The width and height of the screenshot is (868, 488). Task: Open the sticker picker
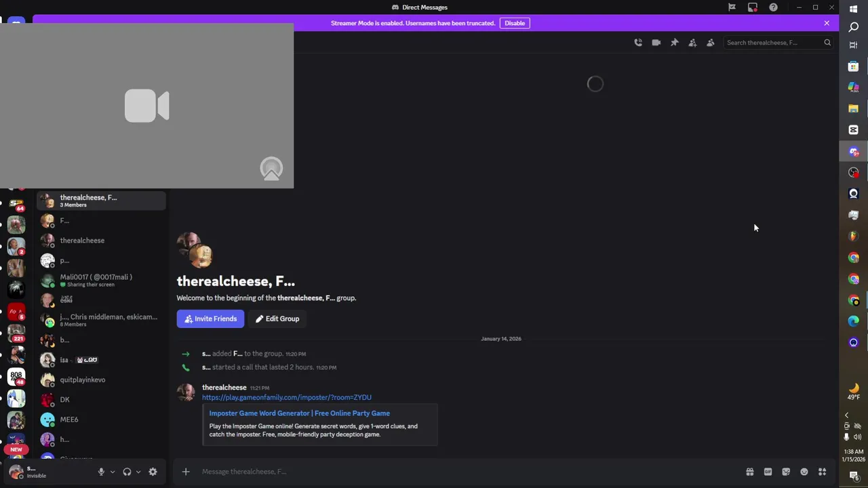coord(786,472)
